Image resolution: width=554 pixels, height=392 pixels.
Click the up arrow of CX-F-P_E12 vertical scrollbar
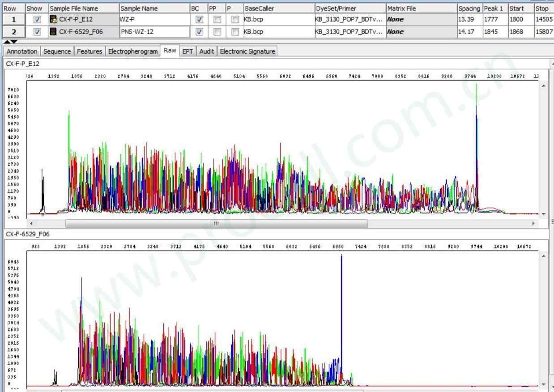click(x=543, y=85)
